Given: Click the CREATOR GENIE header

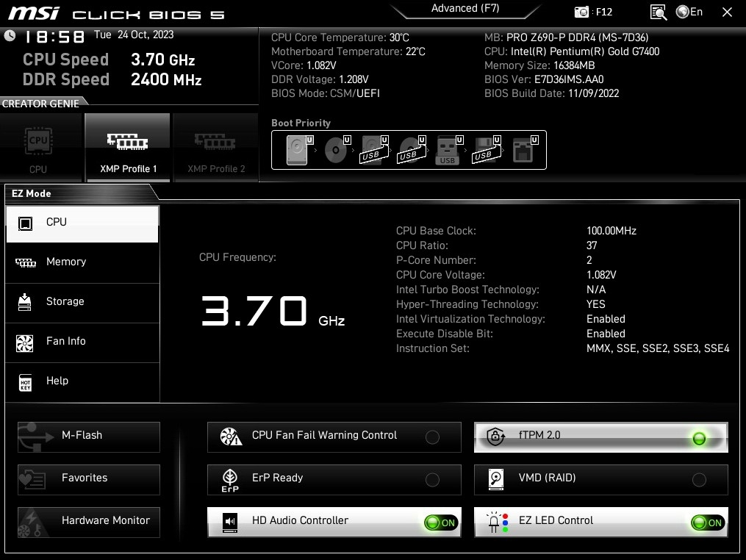Looking at the screenshot, I should 40,104.
